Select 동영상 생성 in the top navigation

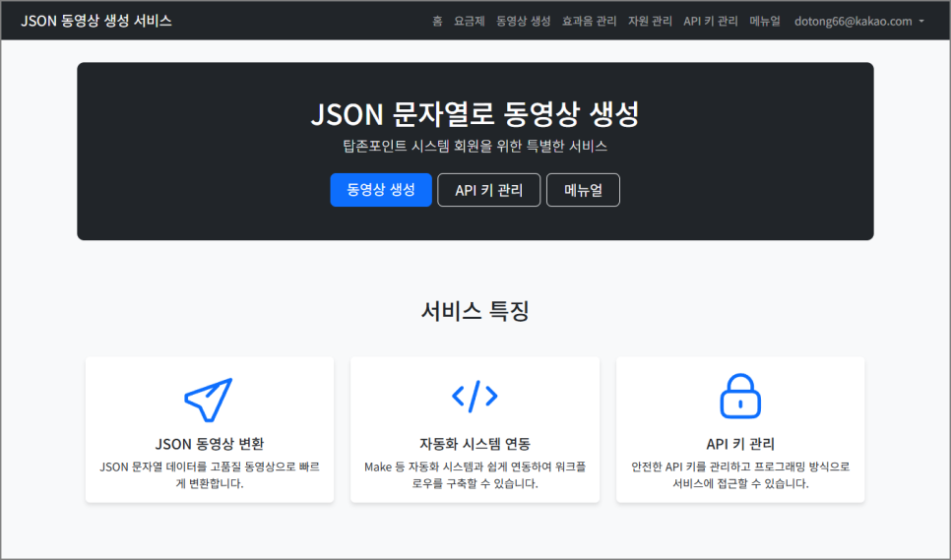pyautogui.click(x=524, y=22)
